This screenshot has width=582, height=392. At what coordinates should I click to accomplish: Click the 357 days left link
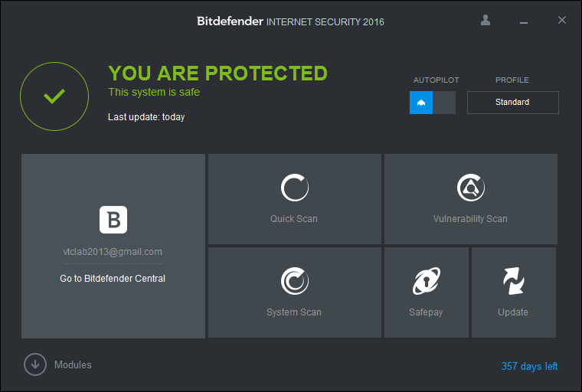pyautogui.click(x=529, y=367)
